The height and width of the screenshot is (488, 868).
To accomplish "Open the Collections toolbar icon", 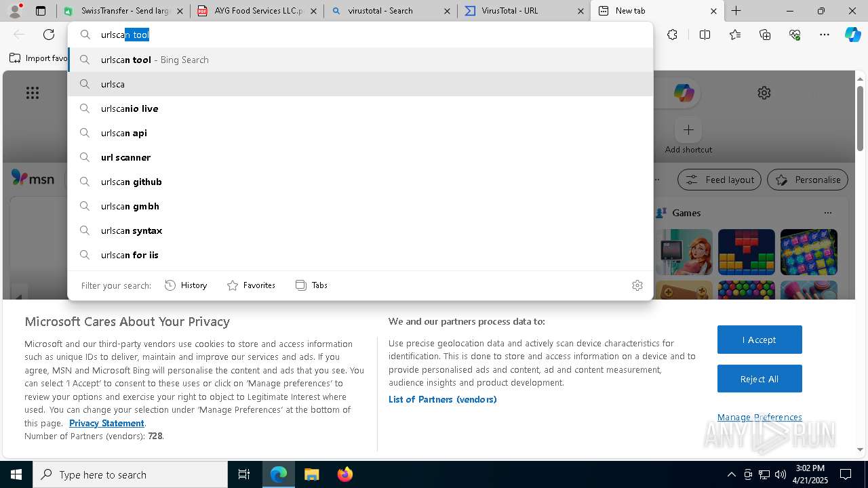I will point(765,35).
